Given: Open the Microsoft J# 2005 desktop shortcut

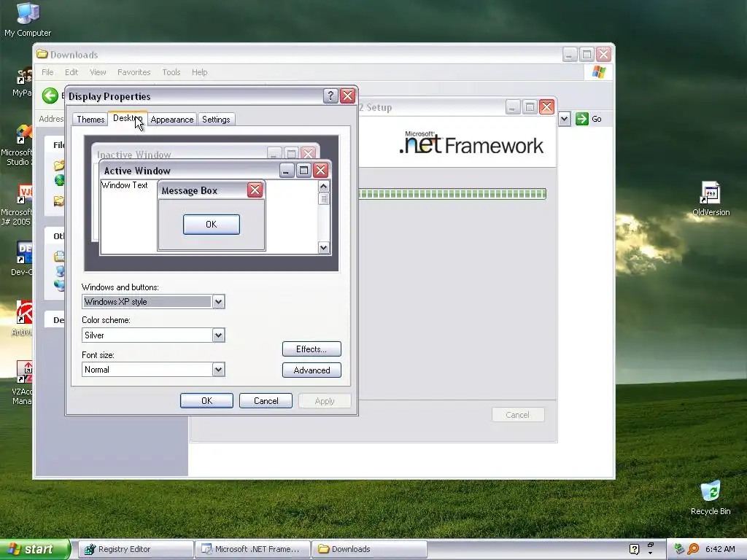Looking at the screenshot, I should [x=17, y=205].
